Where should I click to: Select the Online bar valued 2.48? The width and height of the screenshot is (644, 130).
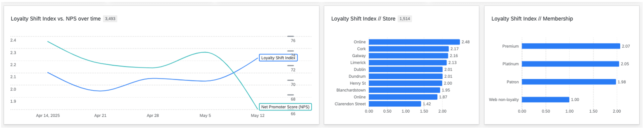414,42
